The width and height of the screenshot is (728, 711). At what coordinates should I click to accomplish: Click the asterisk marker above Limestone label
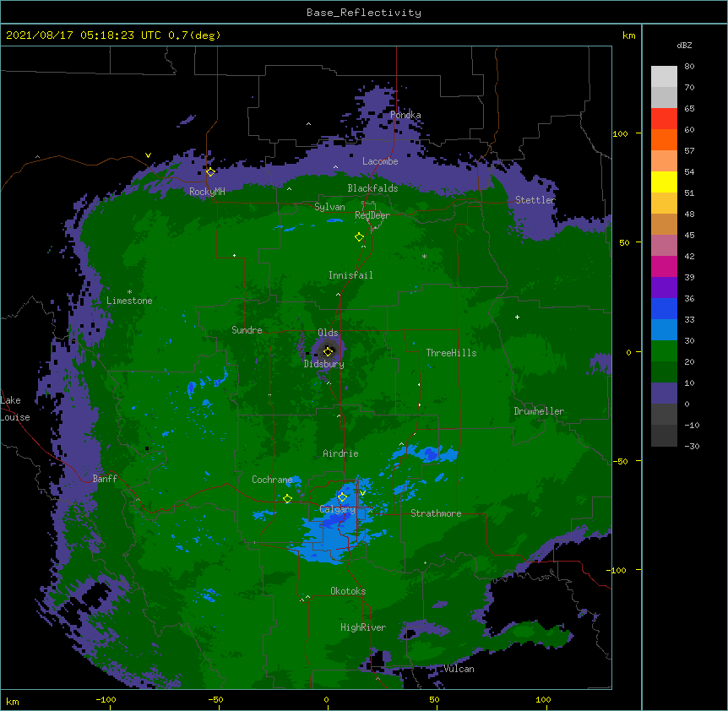(x=129, y=292)
